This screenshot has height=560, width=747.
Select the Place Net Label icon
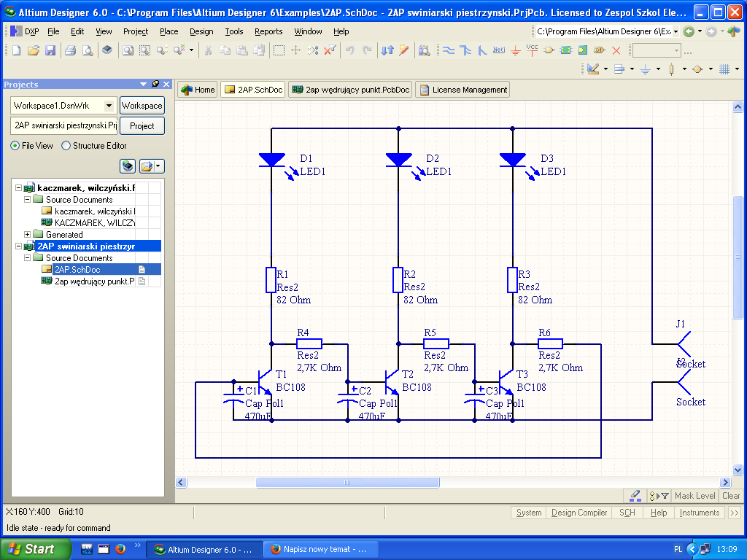pos(499,50)
